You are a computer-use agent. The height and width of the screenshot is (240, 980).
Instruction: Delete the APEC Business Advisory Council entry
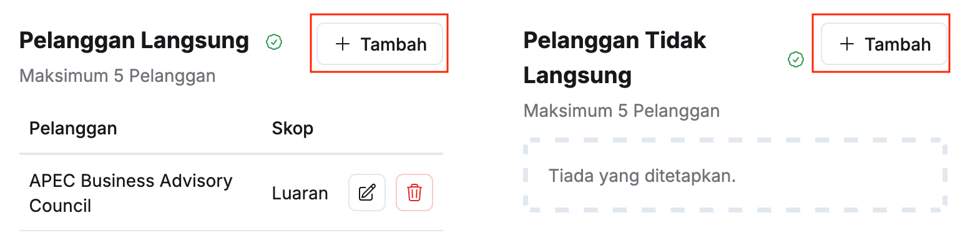pyautogui.click(x=414, y=192)
